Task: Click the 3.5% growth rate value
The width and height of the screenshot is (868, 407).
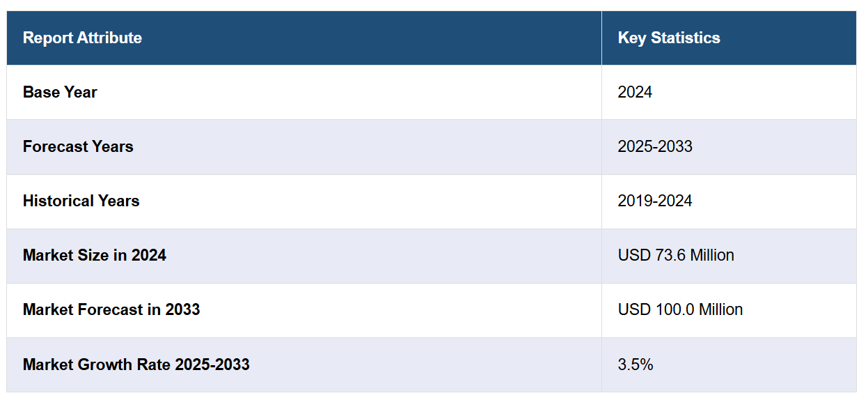Action: pos(636,364)
